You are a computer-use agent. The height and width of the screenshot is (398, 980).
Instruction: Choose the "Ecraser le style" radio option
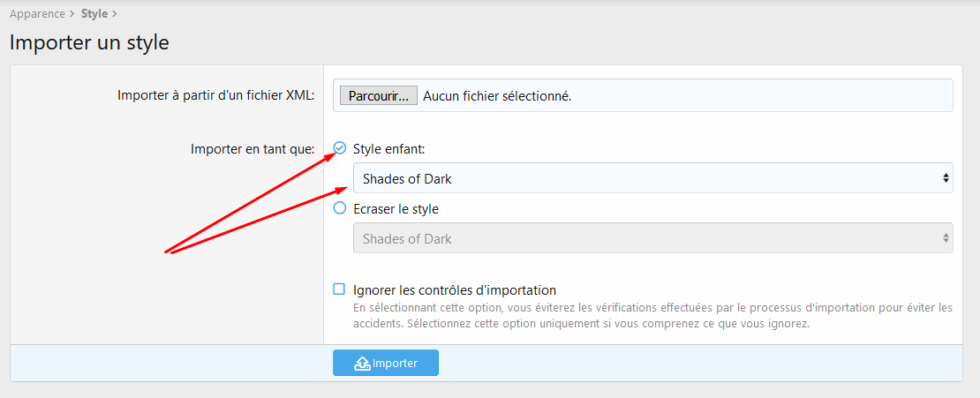point(340,209)
